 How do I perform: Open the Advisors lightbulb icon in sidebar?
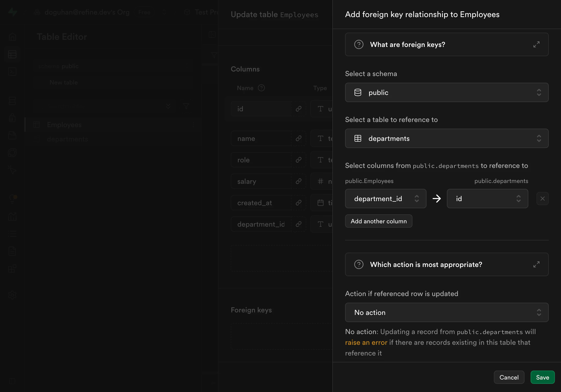coord(12,198)
